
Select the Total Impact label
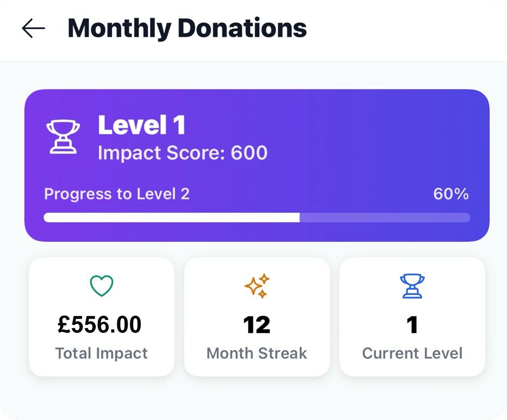pyautogui.click(x=102, y=353)
